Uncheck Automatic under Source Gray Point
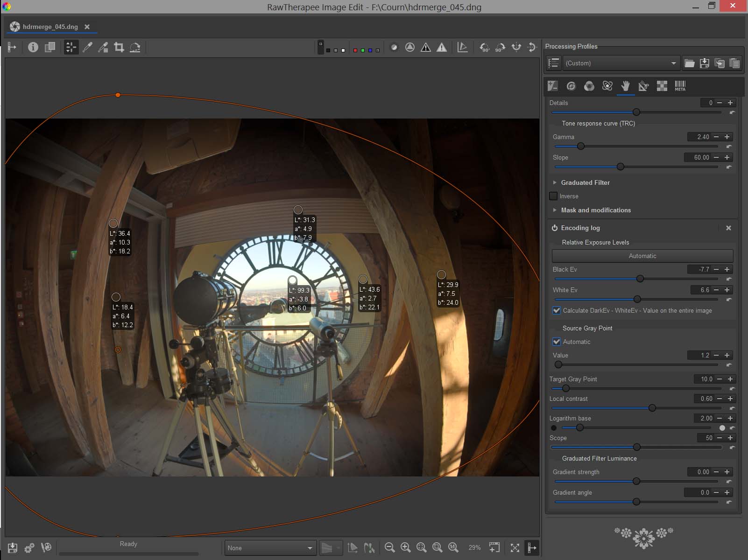The width and height of the screenshot is (748, 560). click(x=557, y=342)
